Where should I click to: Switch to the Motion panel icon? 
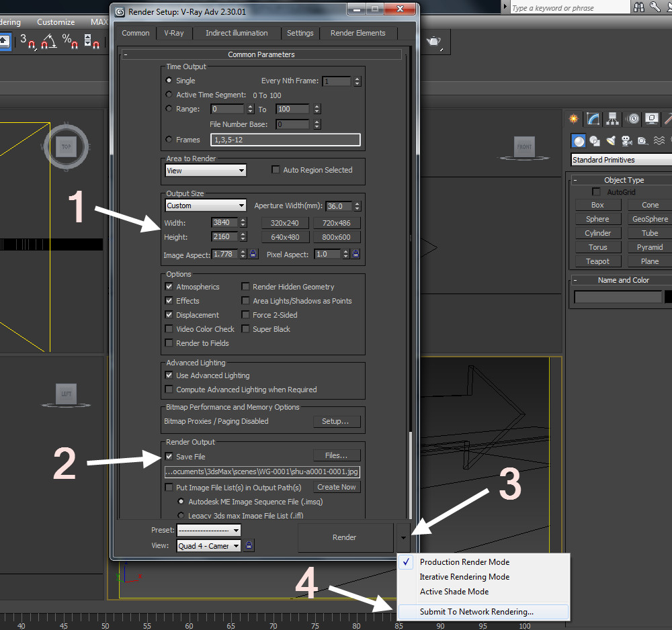click(x=632, y=119)
